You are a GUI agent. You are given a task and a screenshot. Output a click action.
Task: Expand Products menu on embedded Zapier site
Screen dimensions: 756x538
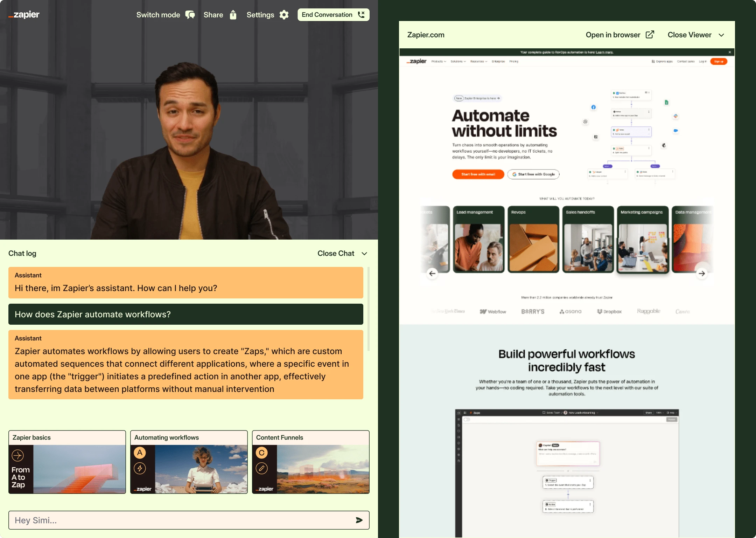[438, 61]
